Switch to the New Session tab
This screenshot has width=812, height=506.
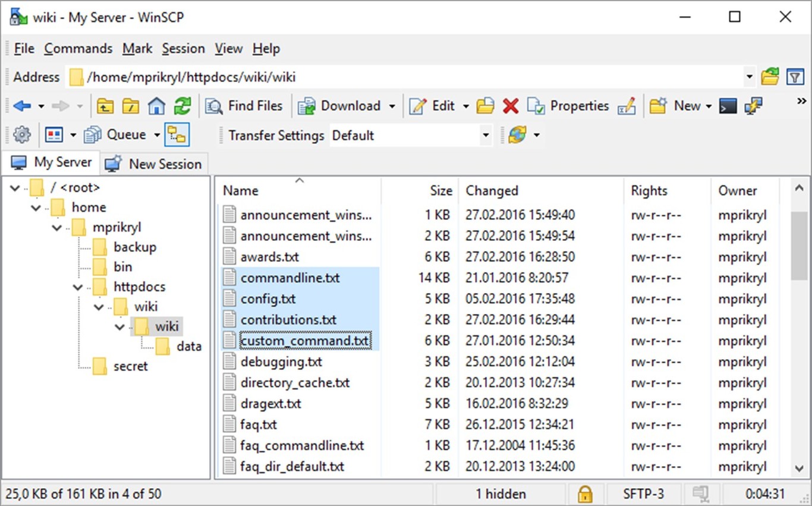pos(153,163)
